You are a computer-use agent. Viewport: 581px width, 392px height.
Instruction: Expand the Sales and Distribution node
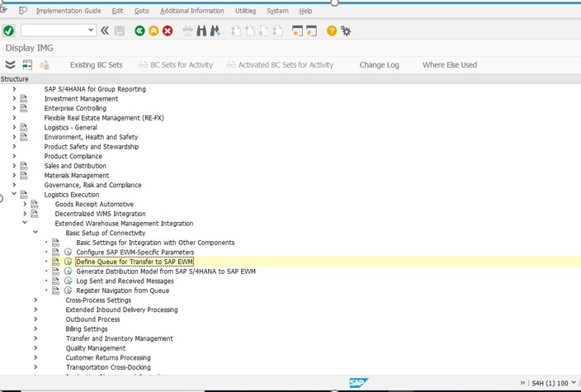pos(14,166)
